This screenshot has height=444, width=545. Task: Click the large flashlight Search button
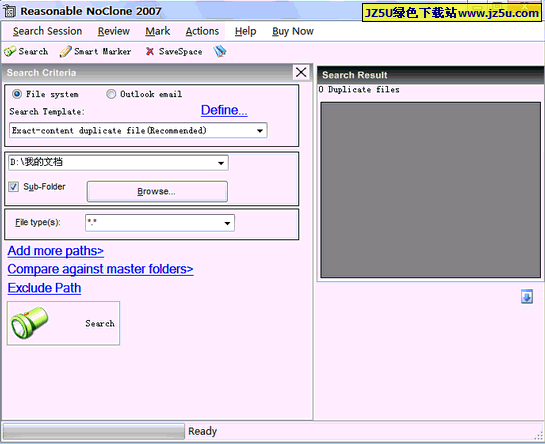tap(63, 323)
